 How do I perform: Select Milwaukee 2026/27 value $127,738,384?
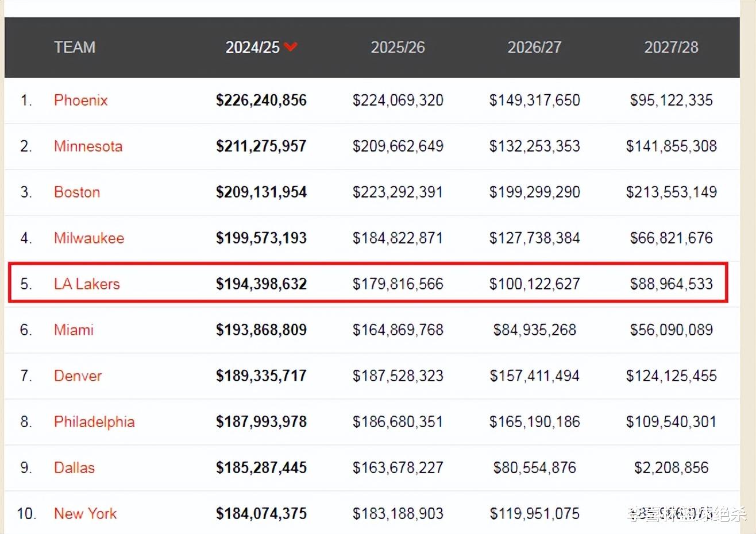click(535, 238)
